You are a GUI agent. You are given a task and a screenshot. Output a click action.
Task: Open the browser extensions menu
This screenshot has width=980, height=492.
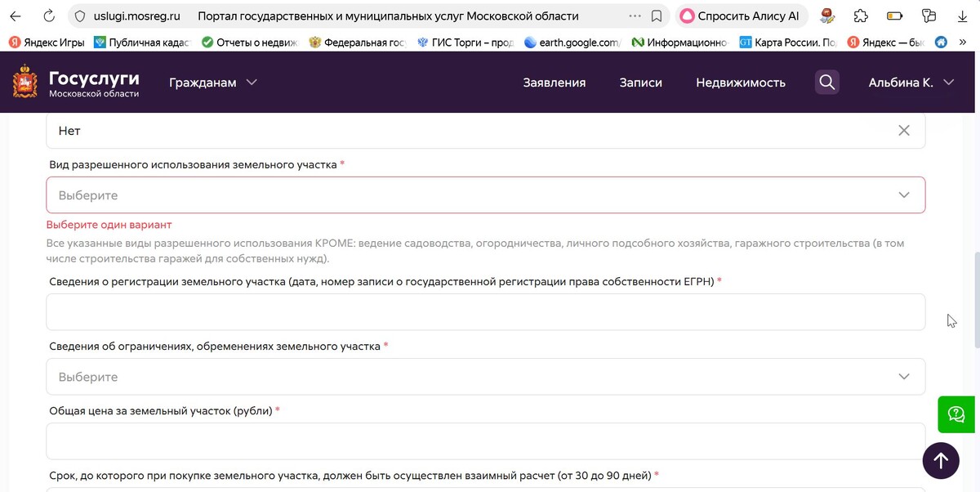tap(860, 16)
